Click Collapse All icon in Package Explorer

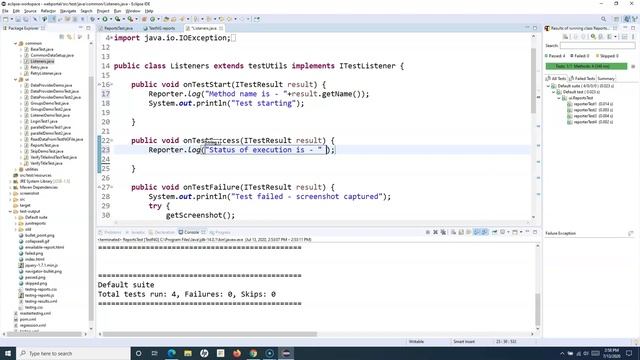pos(62,37)
